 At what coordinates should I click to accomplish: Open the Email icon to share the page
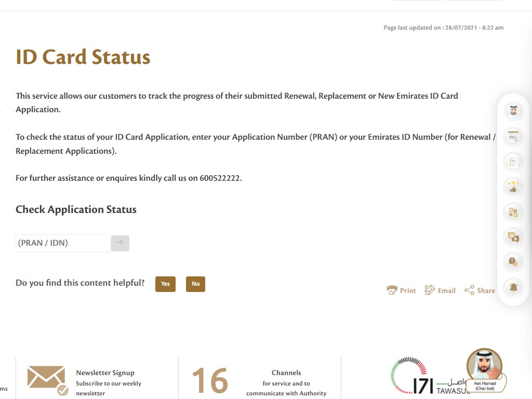pyautogui.click(x=429, y=290)
